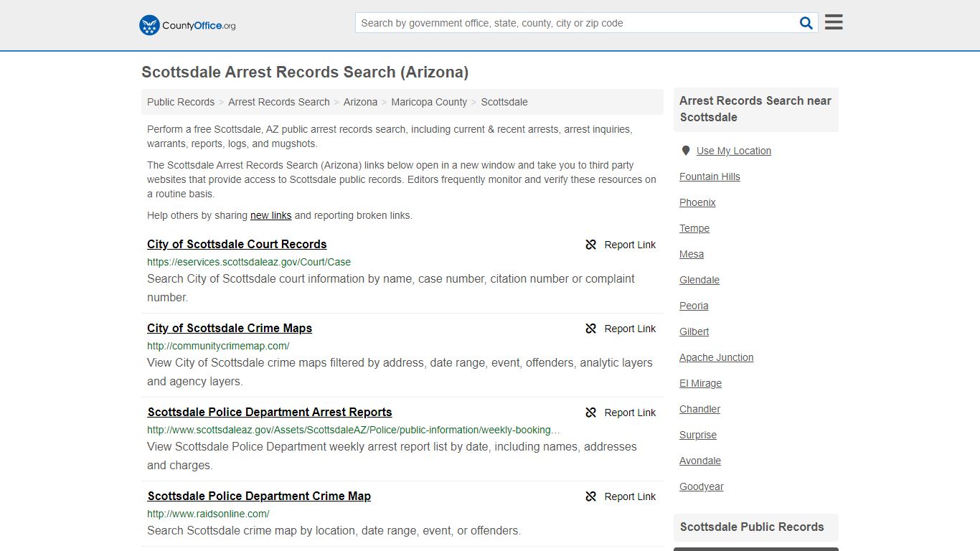
Task: Report Link for City of Scottsdale Crime Maps
Action: tap(630, 329)
